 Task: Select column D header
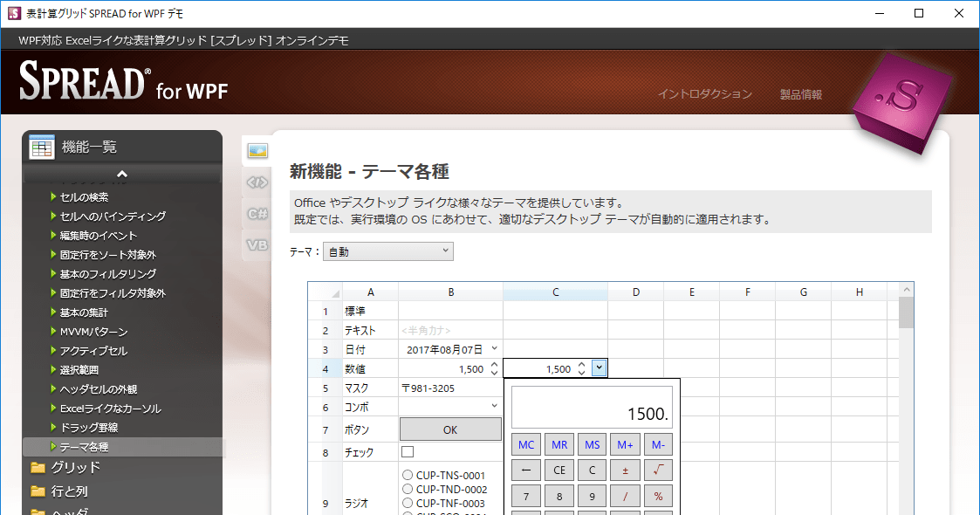(635, 292)
